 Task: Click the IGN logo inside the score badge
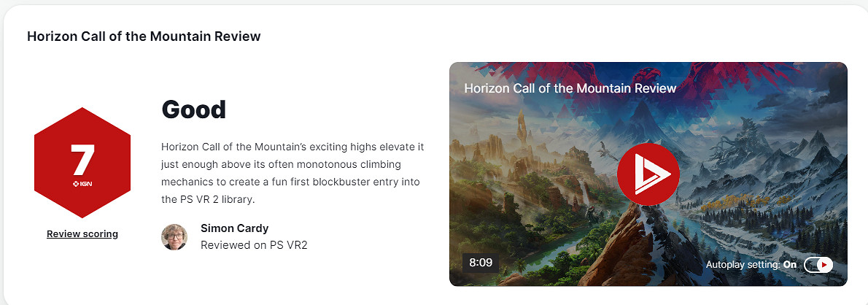[82, 183]
